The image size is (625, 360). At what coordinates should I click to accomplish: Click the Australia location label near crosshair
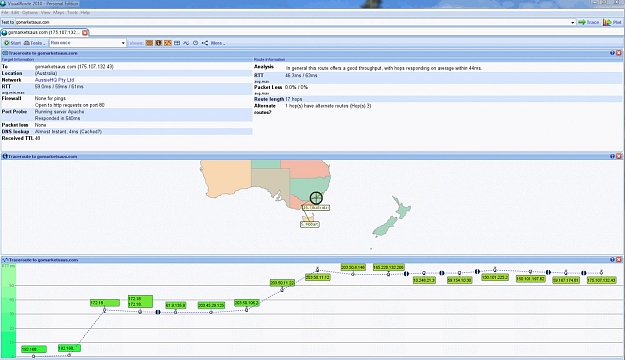click(316, 208)
